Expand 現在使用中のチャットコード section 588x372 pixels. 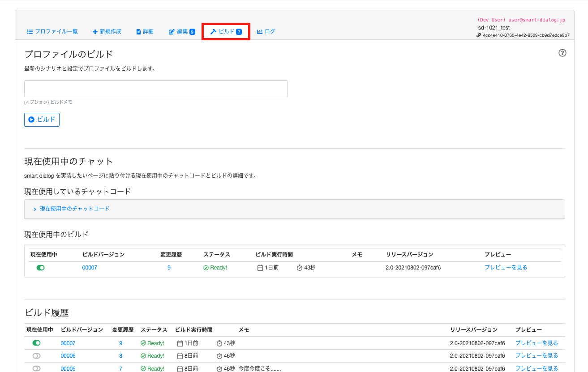pyautogui.click(x=72, y=209)
